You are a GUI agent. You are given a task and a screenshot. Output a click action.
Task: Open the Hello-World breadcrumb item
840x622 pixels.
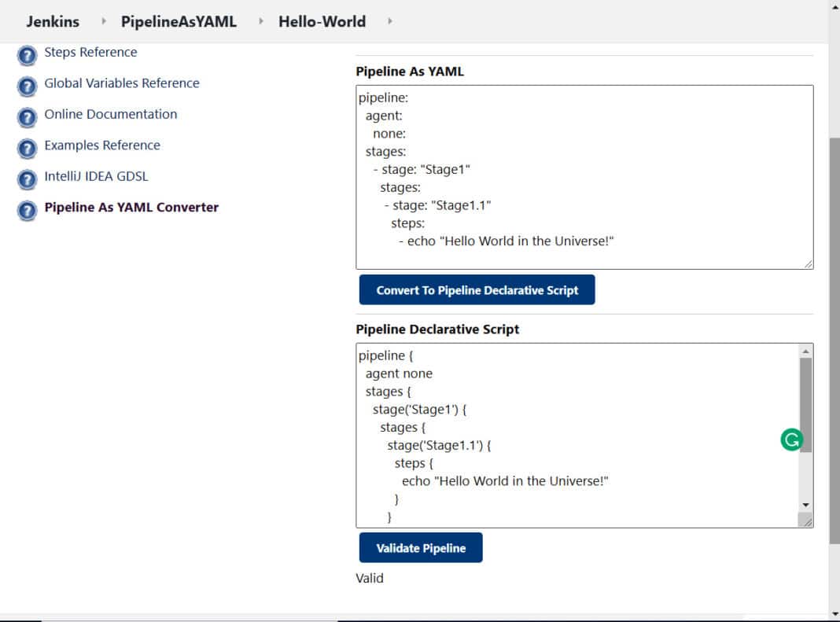pyautogui.click(x=322, y=21)
